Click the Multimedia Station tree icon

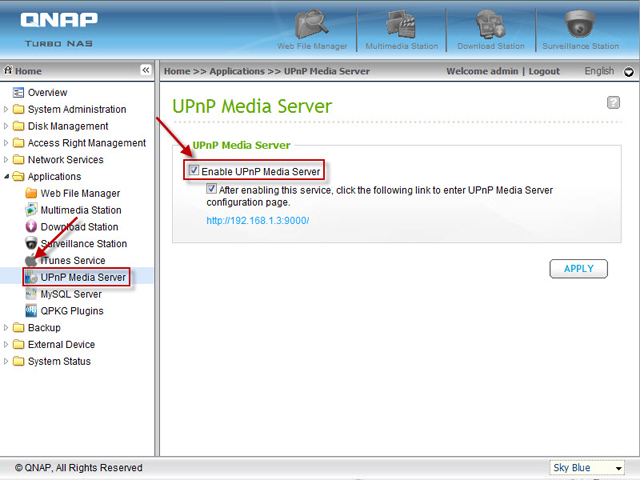pyautogui.click(x=31, y=210)
